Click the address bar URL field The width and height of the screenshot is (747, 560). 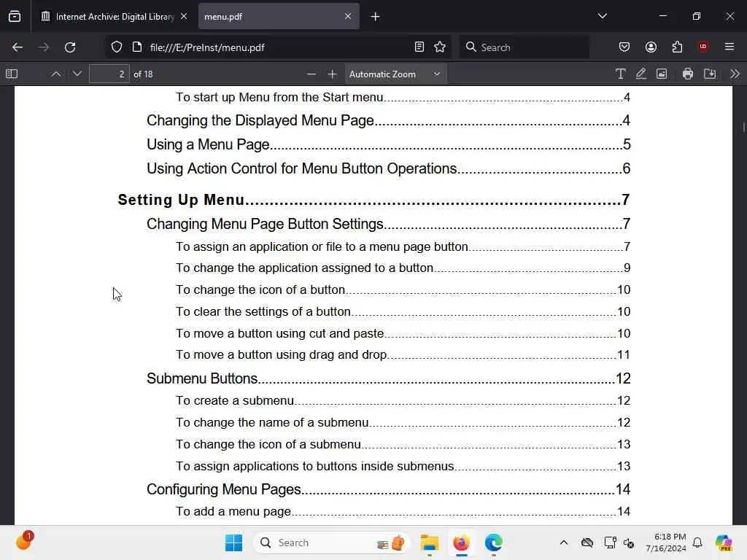[279, 47]
